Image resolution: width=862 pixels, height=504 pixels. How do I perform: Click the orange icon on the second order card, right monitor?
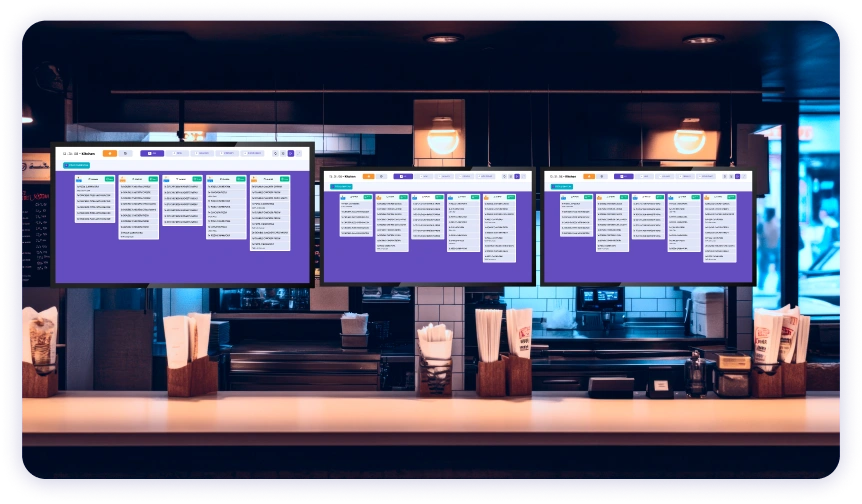pos(599,197)
